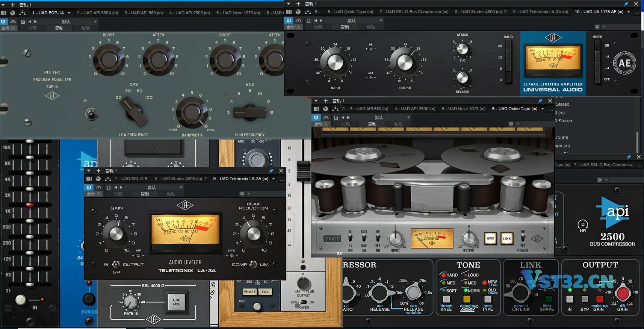Image resolution: width=644 pixels, height=329 pixels.
Task: Open the '9 - UAD Teletronix LA-3A' dropdown arrow
Action: 273,179
